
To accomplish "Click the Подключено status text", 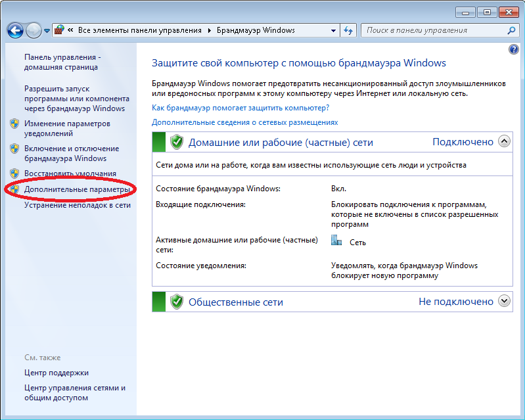I will (x=463, y=142).
